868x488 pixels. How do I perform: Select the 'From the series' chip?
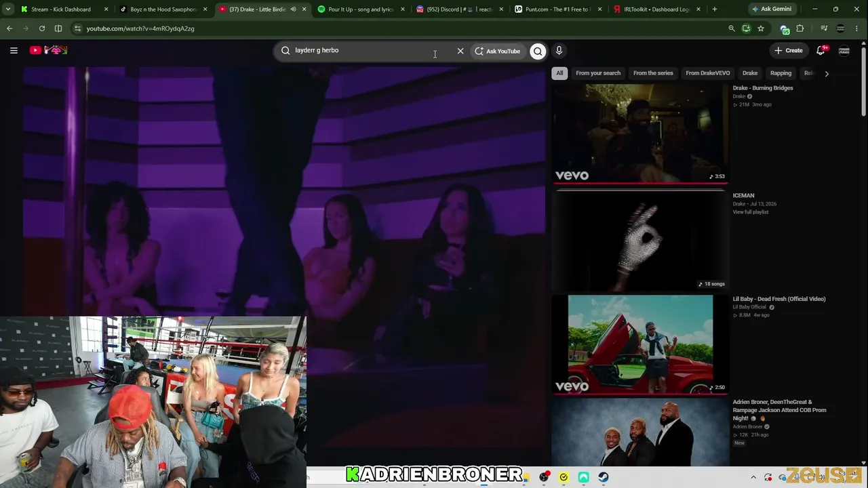point(653,73)
